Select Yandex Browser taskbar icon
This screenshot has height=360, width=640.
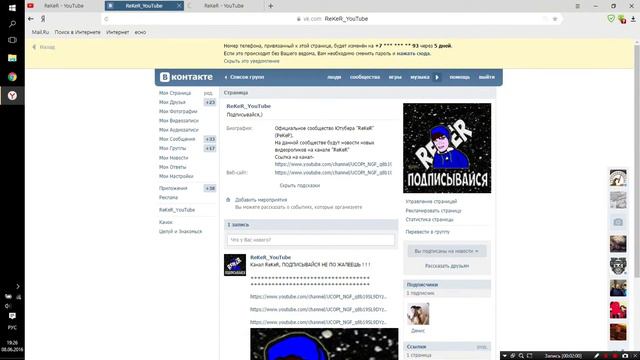(12, 96)
